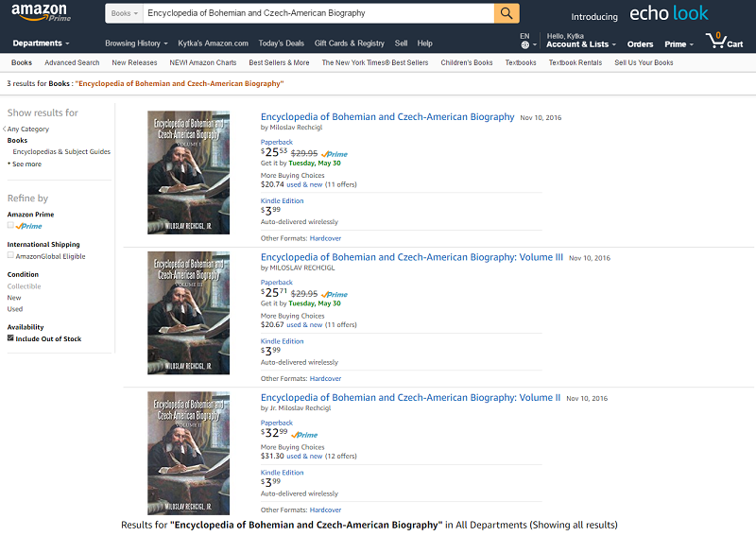This screenshot has height=536, width=756.
Task: Check the AmazonGlobal Eligible checkbox
Action: pos(10,255)
